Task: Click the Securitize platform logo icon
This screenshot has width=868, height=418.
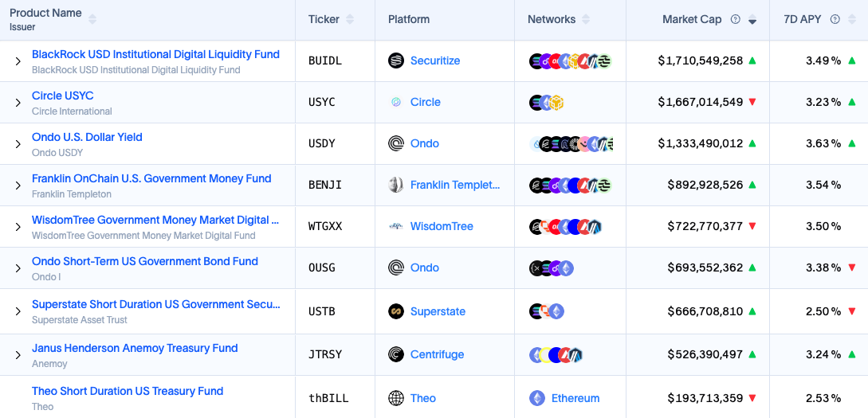Action: 396,61
